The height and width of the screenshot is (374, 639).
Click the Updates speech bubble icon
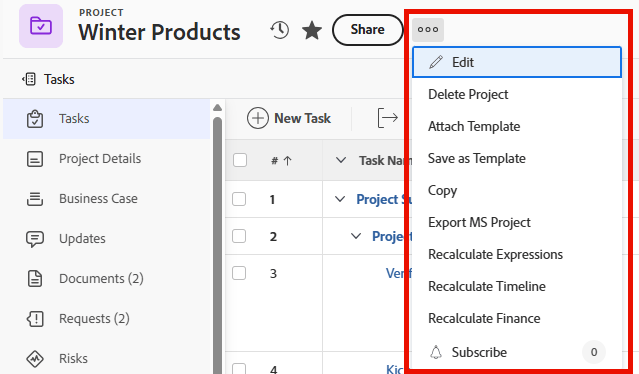click(35, 239)
